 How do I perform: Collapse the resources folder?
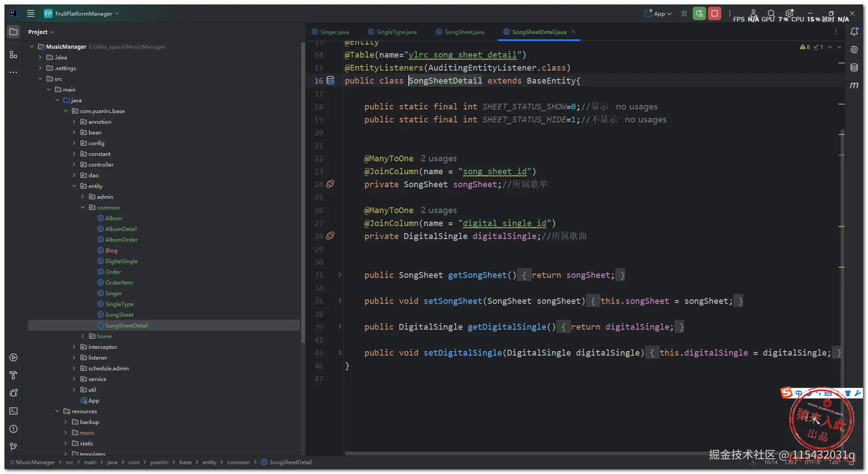tap(57, 411)
